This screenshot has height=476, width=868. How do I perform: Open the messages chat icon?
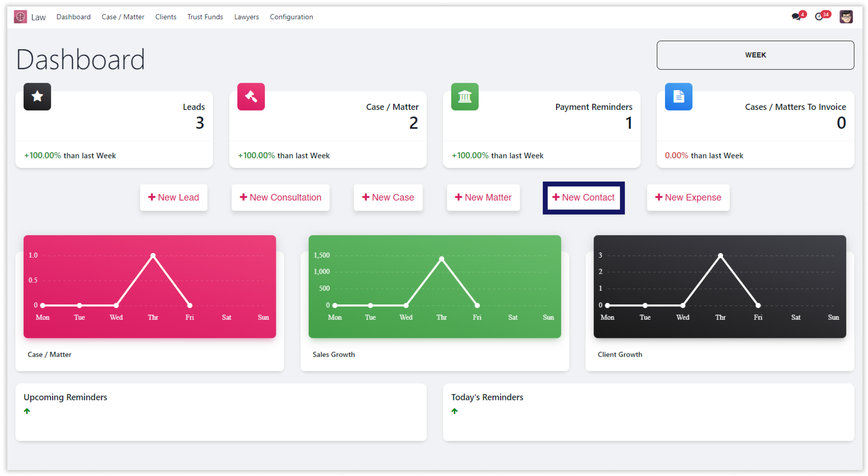tap(796, 17)
